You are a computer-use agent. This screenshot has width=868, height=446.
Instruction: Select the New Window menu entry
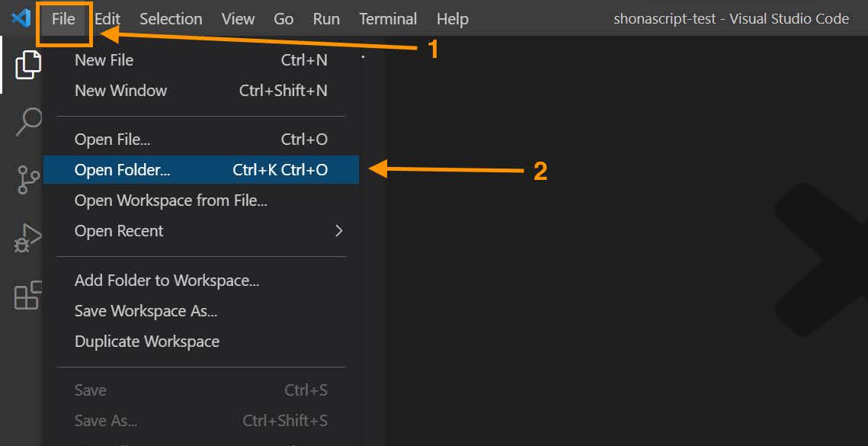pos(120,91)
